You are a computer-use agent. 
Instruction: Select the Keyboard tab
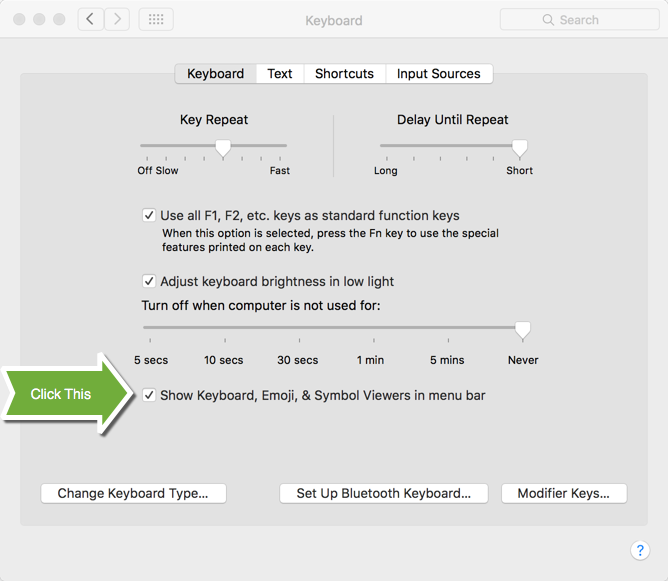click(x=215, y=74)
